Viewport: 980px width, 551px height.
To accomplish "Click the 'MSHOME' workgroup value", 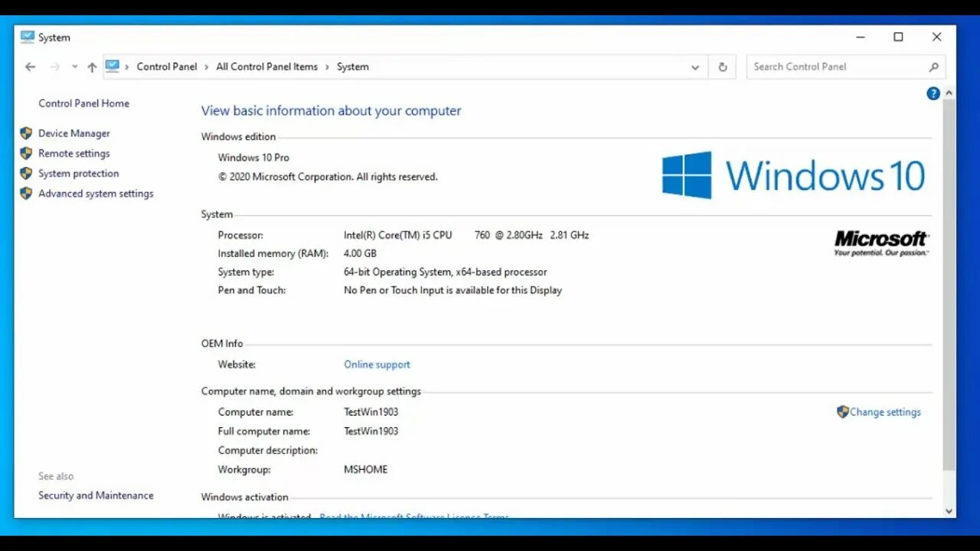I will pyautogui.click(x=366, y=469).
